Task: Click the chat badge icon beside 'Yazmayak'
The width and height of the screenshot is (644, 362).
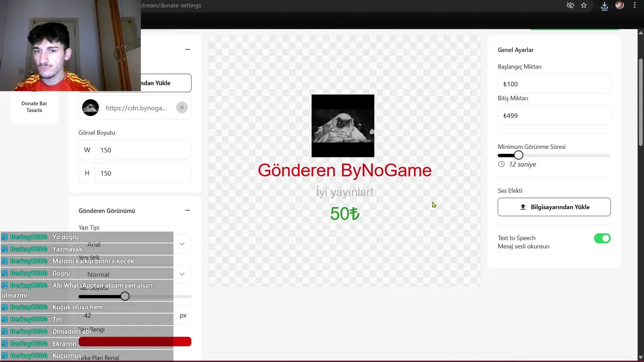Action: [x=5, y=249]
